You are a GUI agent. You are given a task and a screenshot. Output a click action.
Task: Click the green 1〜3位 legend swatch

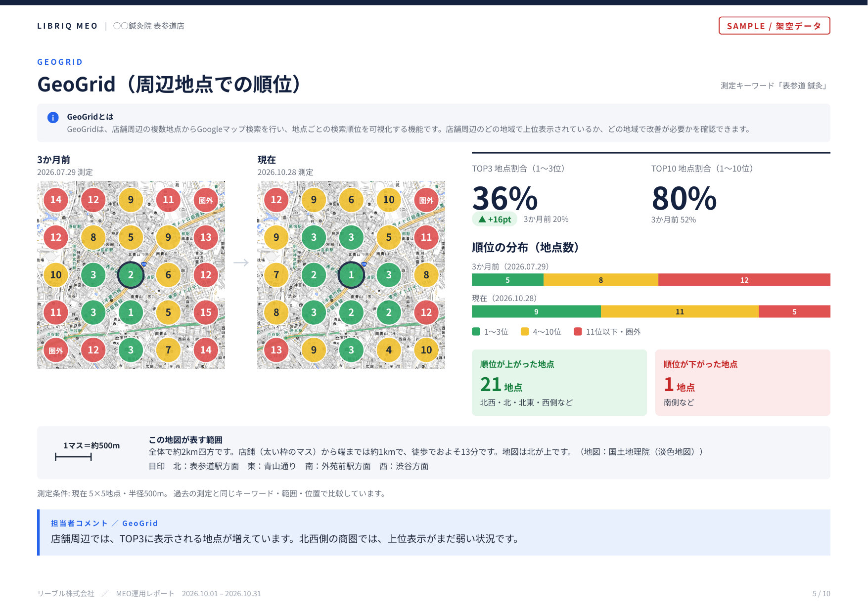point(476,332)
